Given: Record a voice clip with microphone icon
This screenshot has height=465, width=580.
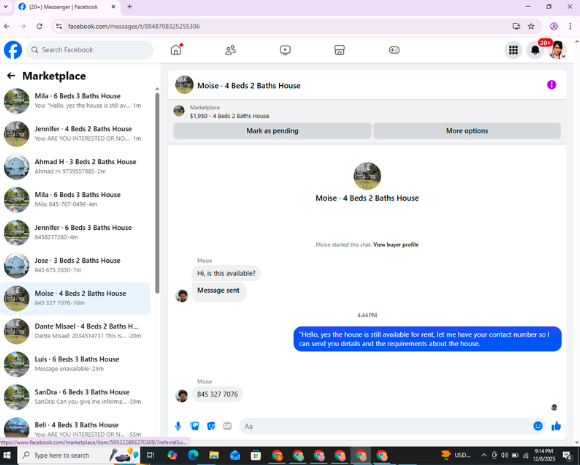Looking at the screenshot, I should pos(178,426).
